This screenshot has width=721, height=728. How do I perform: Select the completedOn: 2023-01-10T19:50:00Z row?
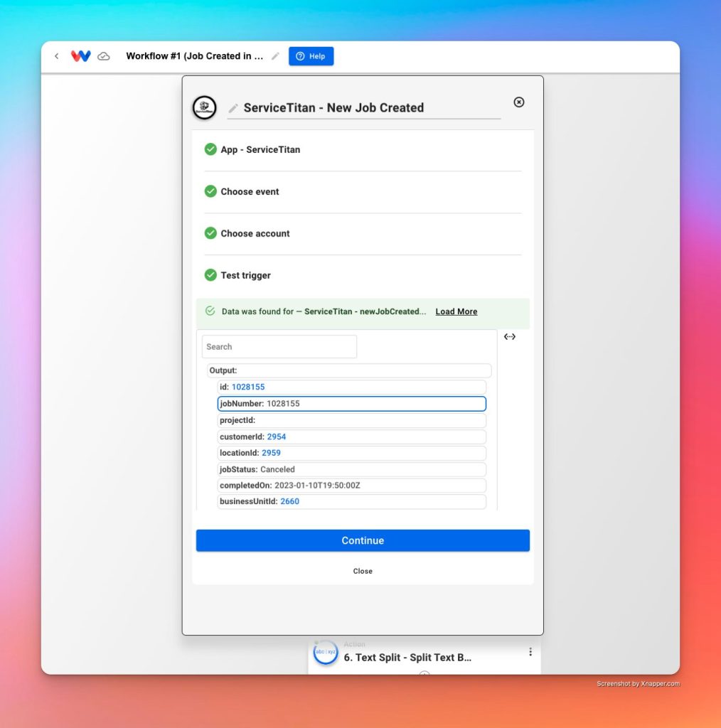tap(352, 485)
